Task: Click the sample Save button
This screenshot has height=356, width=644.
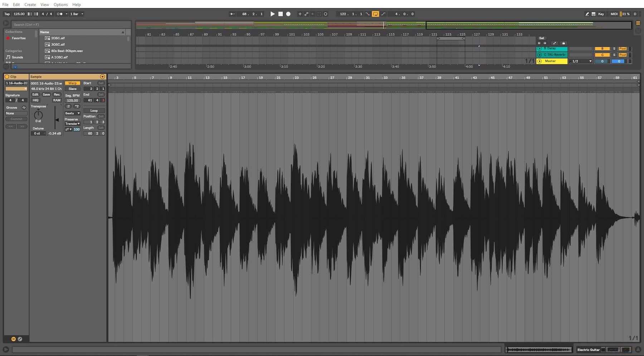Action: pos(46,94)
